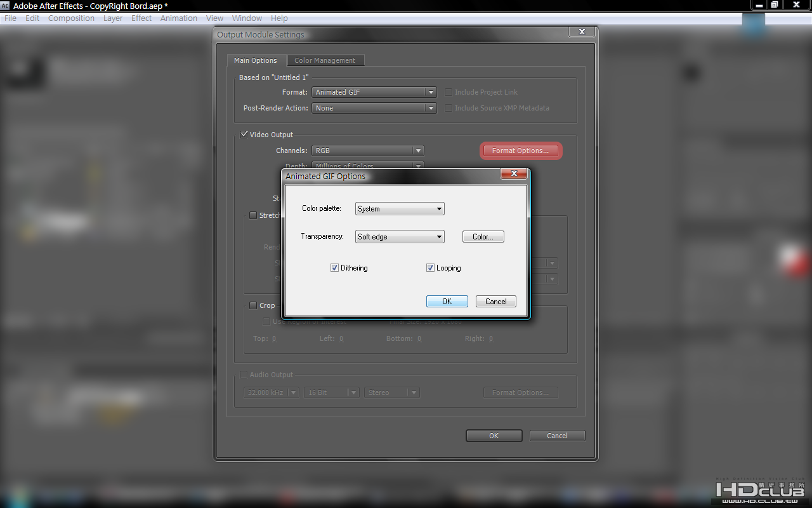Open the Format dropdown showing Animated GIF
Viewport: 812px width, 508px height.
[x=374, y=92]
